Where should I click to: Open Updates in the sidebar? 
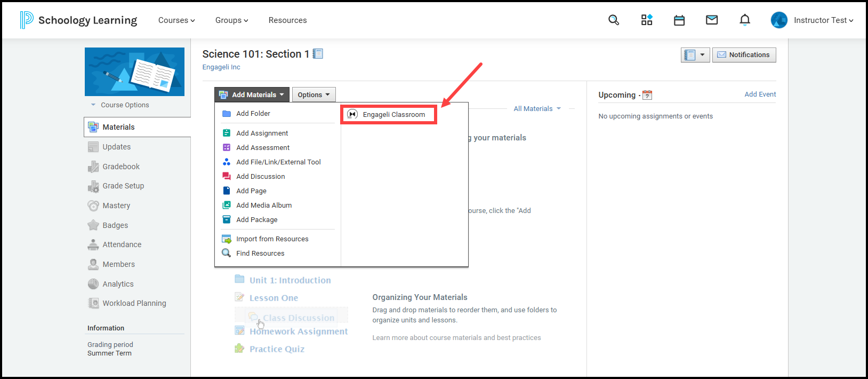click(116, 147)
